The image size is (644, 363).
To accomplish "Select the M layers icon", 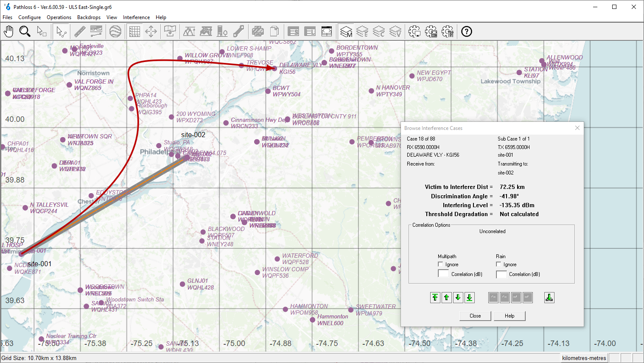I will click(346, 31).
